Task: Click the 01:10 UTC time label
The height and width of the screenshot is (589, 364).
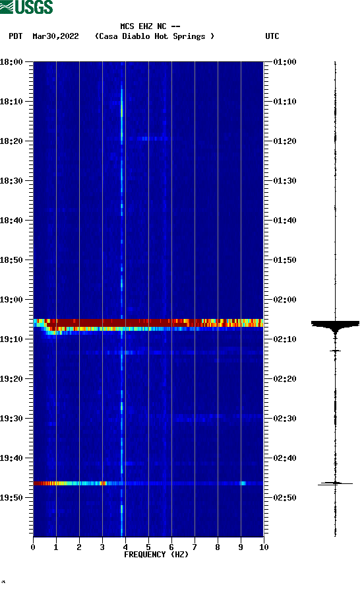Action: pos(285,102)
